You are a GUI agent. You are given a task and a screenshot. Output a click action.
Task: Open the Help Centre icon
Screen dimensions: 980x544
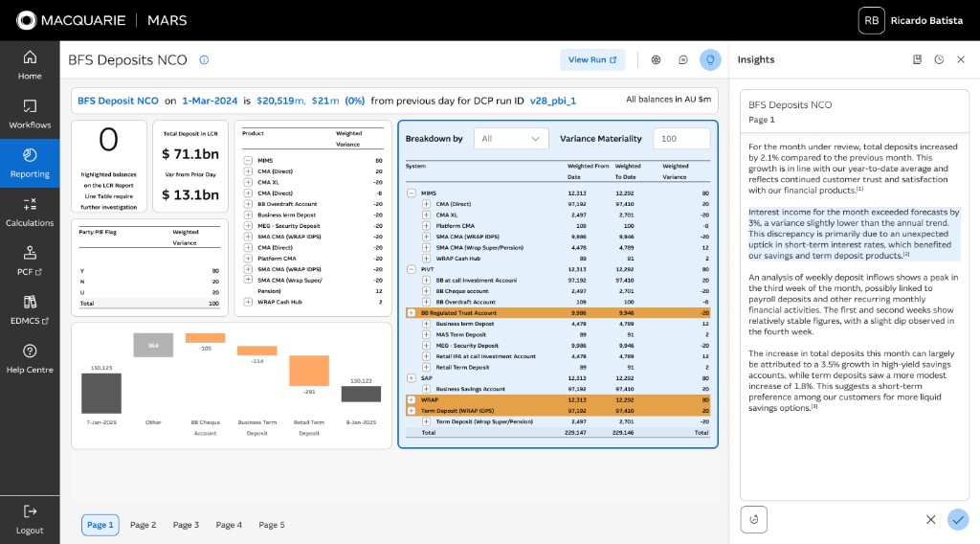point(30,351)
